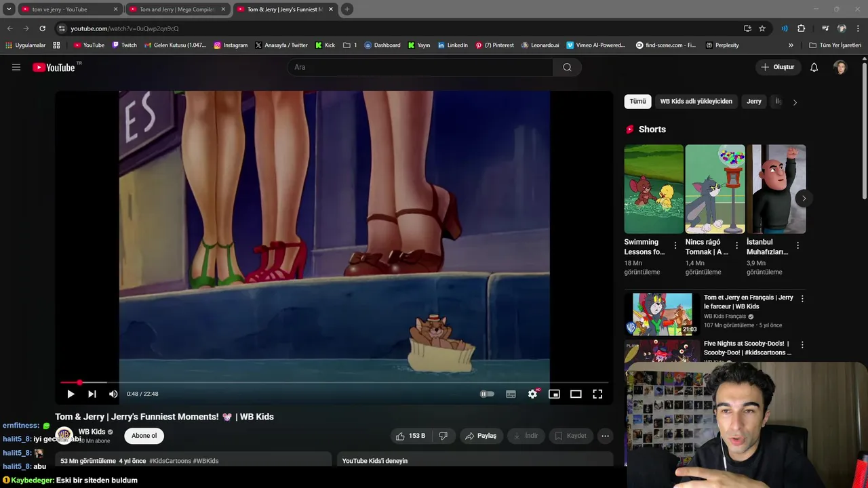Open tab search dropdown arrow

[x=9, y=9]
